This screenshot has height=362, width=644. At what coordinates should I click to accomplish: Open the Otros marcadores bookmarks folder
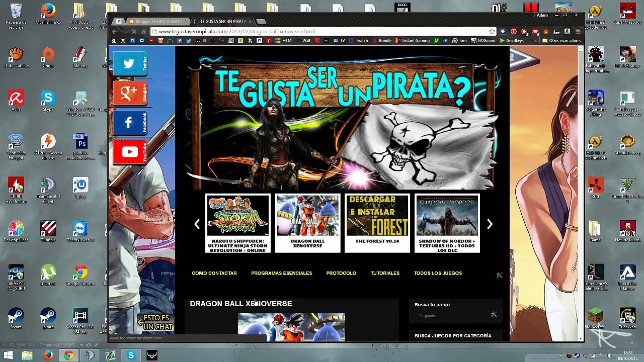point(561,41)
